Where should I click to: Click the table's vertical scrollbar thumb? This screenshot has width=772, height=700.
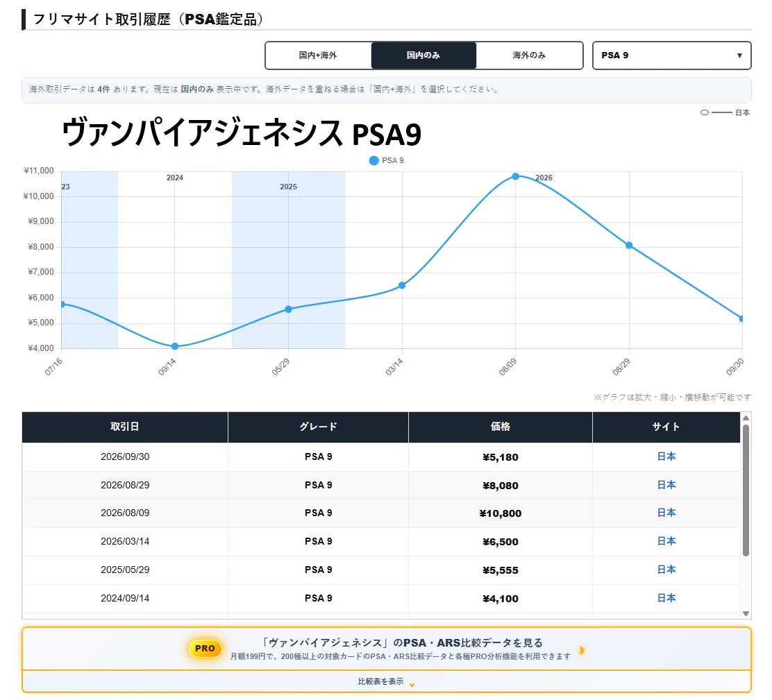(746, 490)
